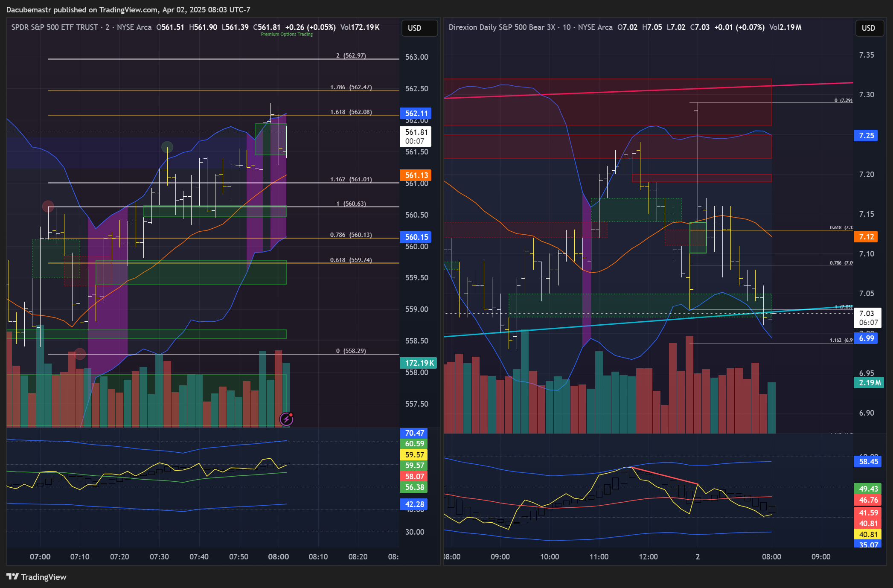Click the purple lightning bolt icon on SPY chart
The width and height of the screenshot is (893, 588).
[286, 419]
